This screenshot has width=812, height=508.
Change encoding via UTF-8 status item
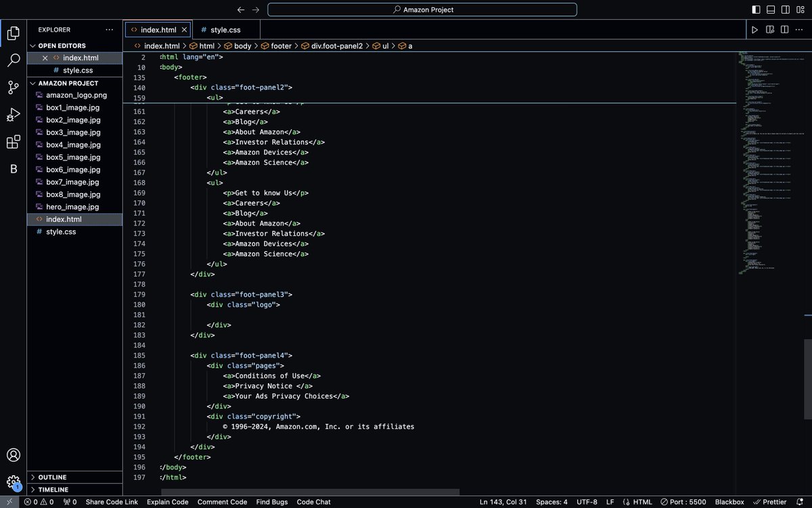[x=587, y=502]
